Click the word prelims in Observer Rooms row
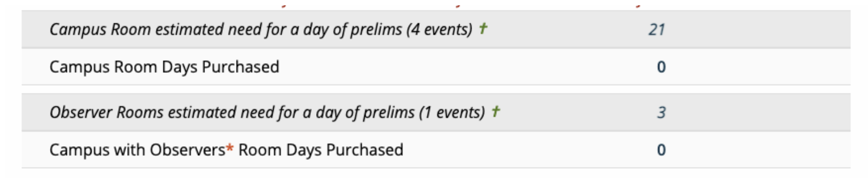The height and width of the screenshot is (178, 868). (x=388, y=112)
